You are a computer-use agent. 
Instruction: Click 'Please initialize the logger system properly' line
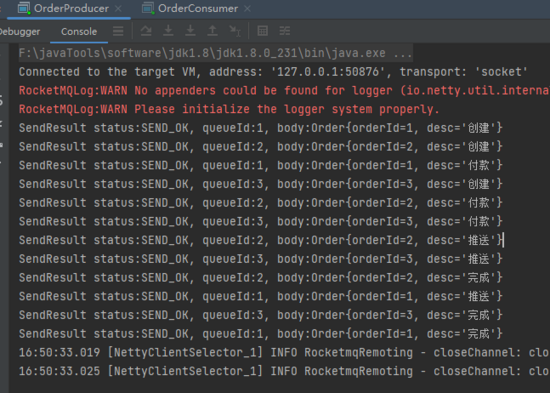229,109
